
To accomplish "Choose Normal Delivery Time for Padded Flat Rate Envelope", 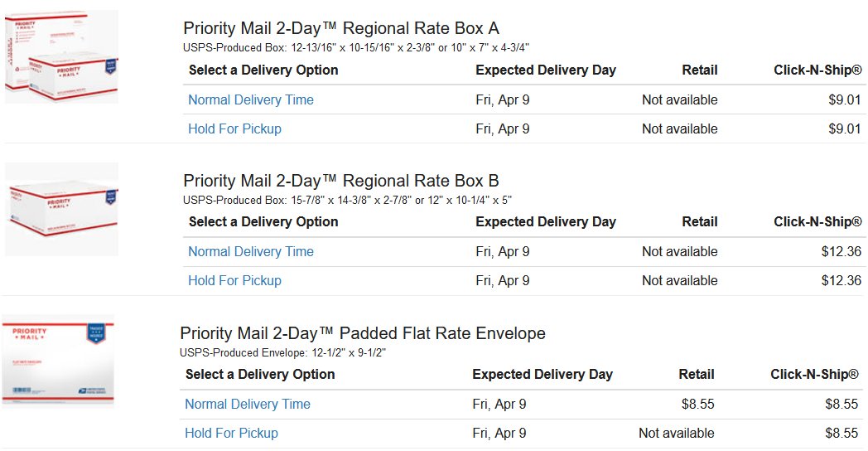I will tap(248, 405).
